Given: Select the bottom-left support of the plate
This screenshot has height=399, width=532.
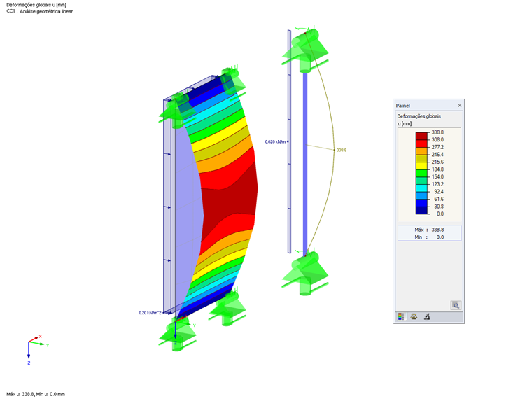Looking at the screenshot, I should pyautogui.click(x=177, y=334).
